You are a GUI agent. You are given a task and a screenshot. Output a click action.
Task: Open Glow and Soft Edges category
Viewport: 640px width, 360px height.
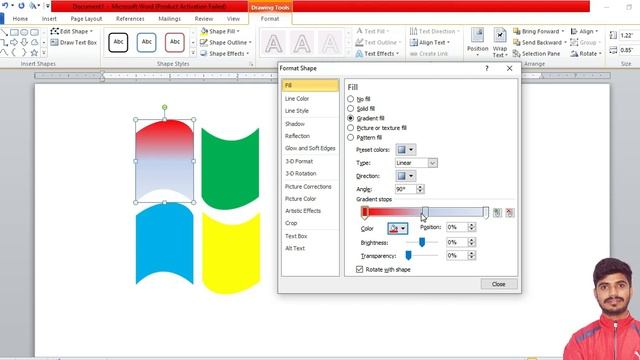(310, 148)
